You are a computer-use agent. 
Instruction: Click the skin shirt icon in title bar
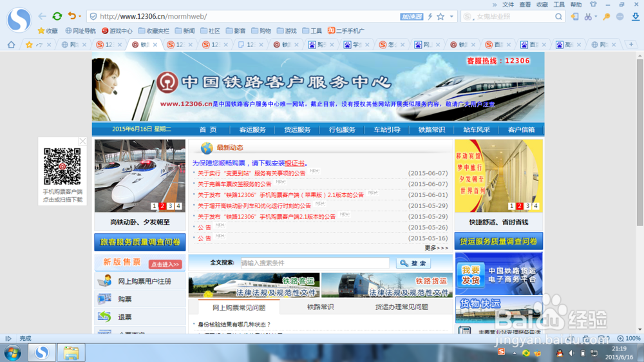pyautogui.click(x=593, y=5)
